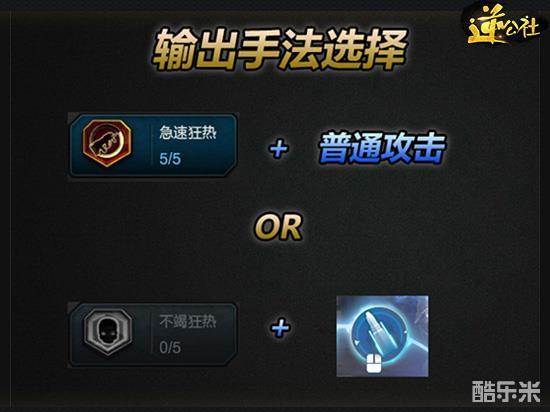Open the blue bullet skill thumbnail image
Image resolution: width=550 pixels, height=412 pixels.
point(382,336)
